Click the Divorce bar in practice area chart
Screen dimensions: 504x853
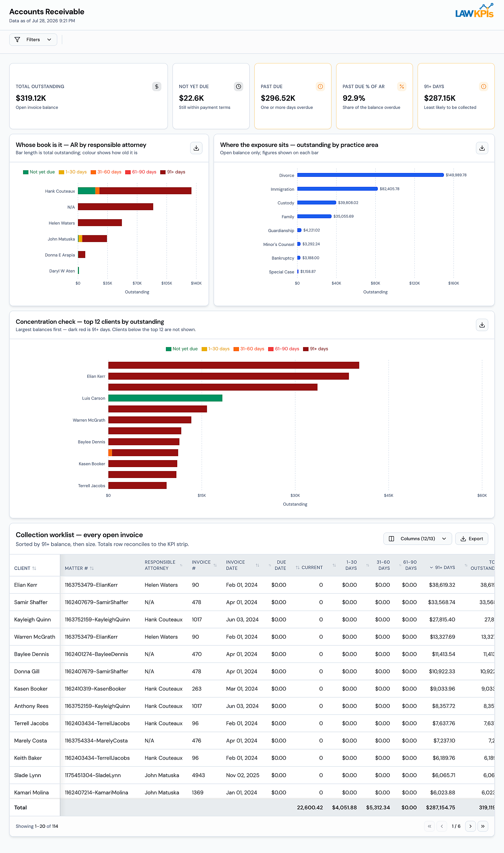[370, 175]
